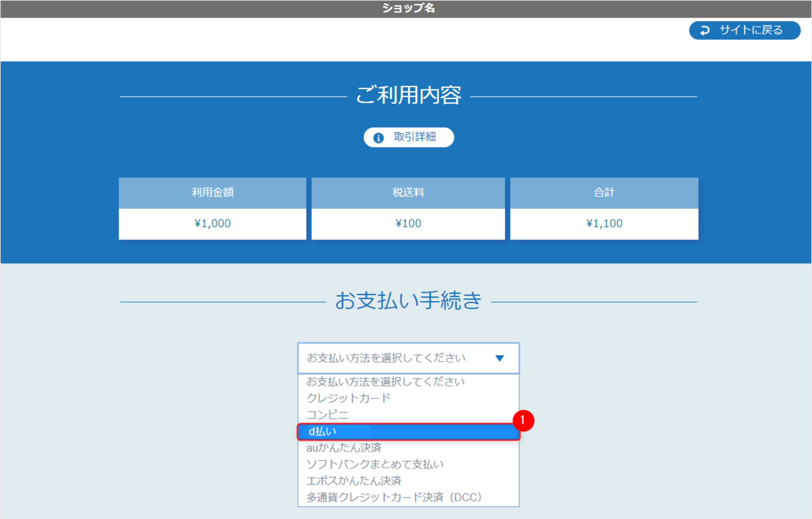Click the info icon on 取引詳細 button
Viewport: 812px width, 519px height.
click(x=378, y=137)
